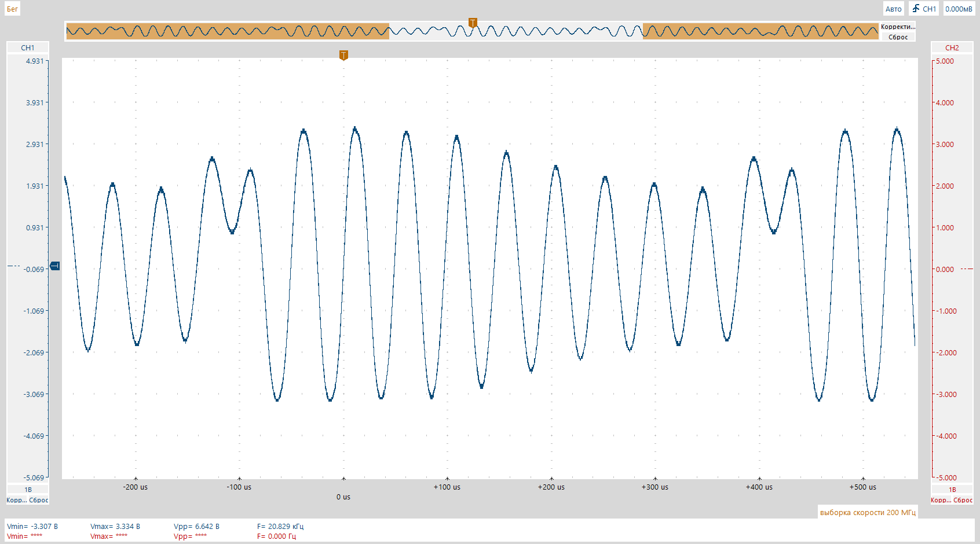The height and width of the screenshot is (544, 980).
Task: Click the right orange region of overview
Action: coord(760,31)
